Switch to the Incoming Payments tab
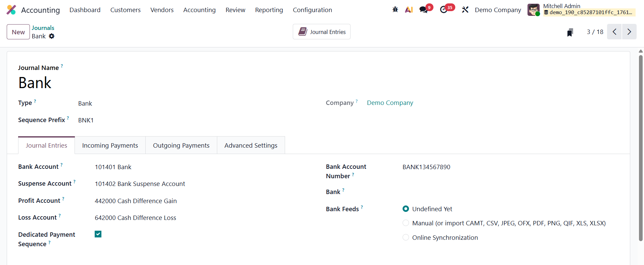This screenshot has width=644, height=265. [110, 145]
